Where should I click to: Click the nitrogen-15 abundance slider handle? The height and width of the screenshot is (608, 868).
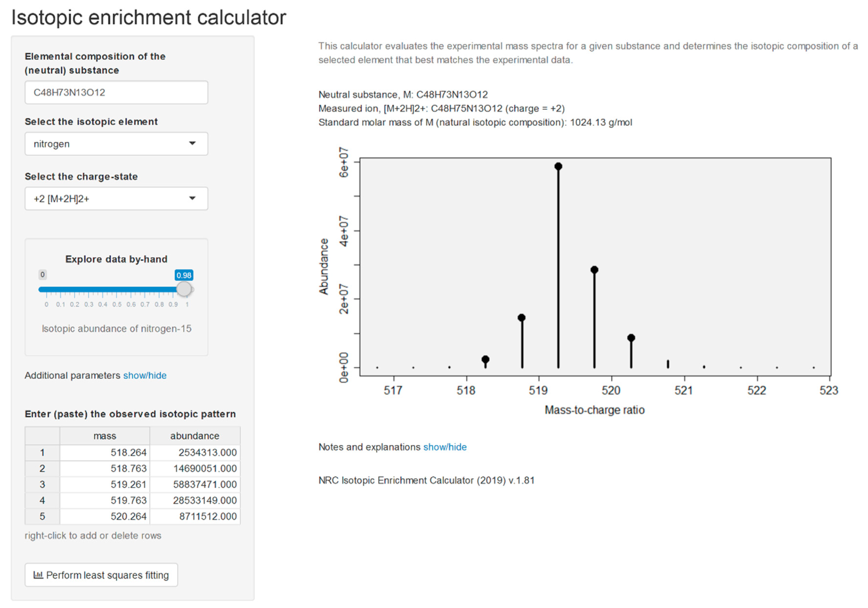(184, 289)
